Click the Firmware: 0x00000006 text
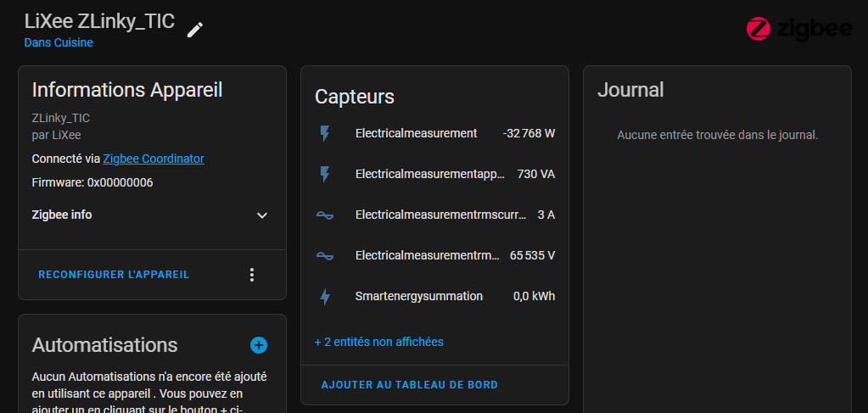Screen dimensions: 868x413 coord(92,182)
